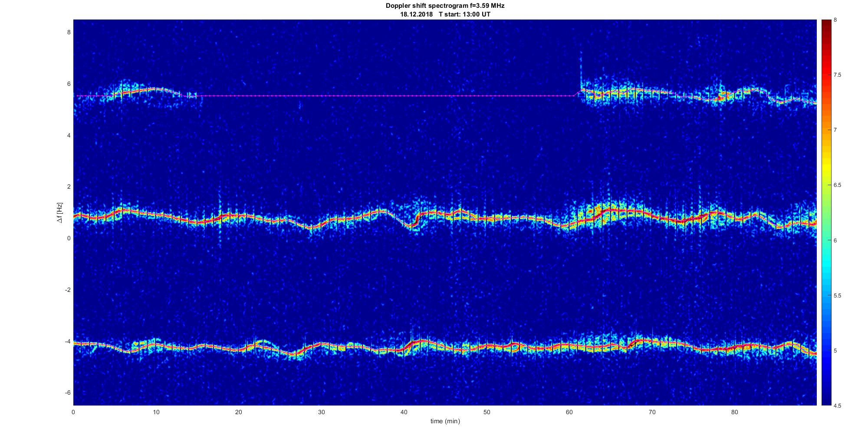
Task: Click the x-axis tick label 40
Action: pos(404,412)
